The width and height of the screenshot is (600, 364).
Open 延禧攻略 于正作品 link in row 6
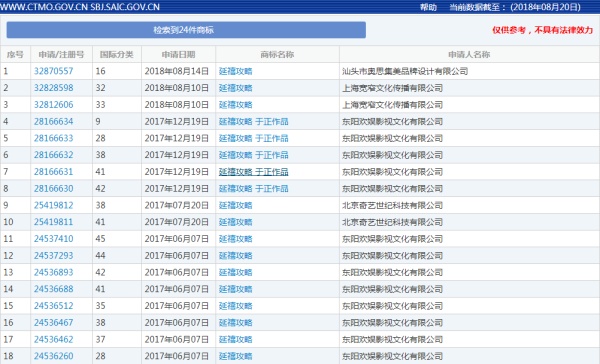coord(253,155)
